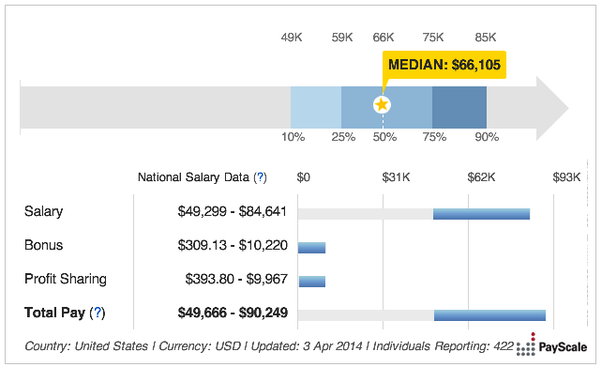The image size is (602, 367).
Task: Click the $49,666 - $90,249 total pay value
Action: [233, 312]
